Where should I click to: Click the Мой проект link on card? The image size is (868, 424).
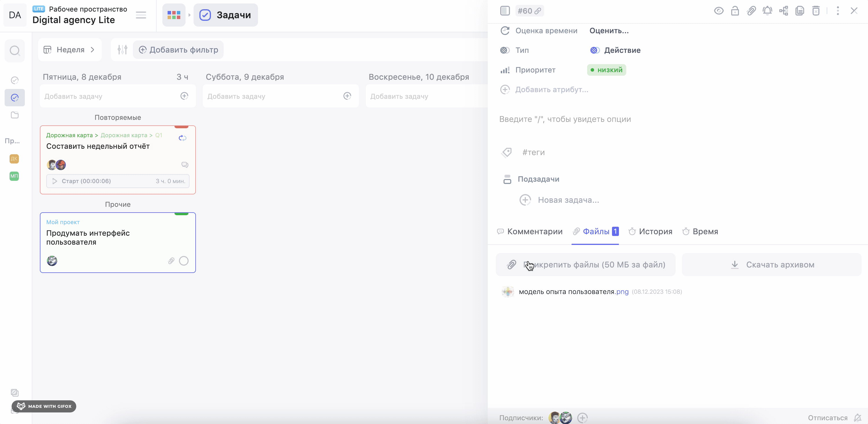[63, 222]
